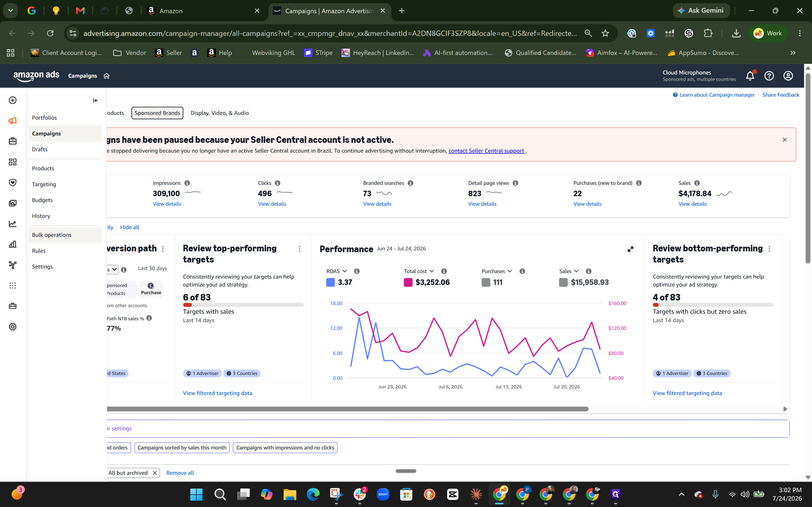812x507 pixels.
Task: Click the home icon beside Campaigns
Action: (x=107, y=76)
